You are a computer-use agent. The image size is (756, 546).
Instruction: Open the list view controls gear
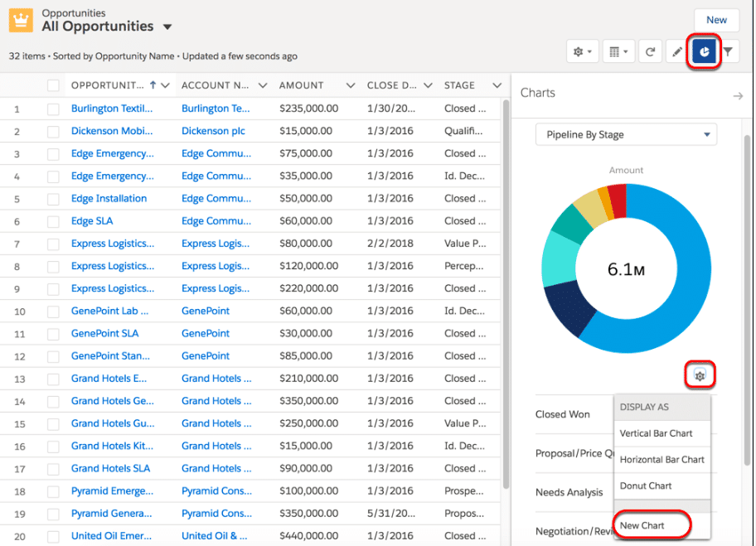tap(583, 52)
